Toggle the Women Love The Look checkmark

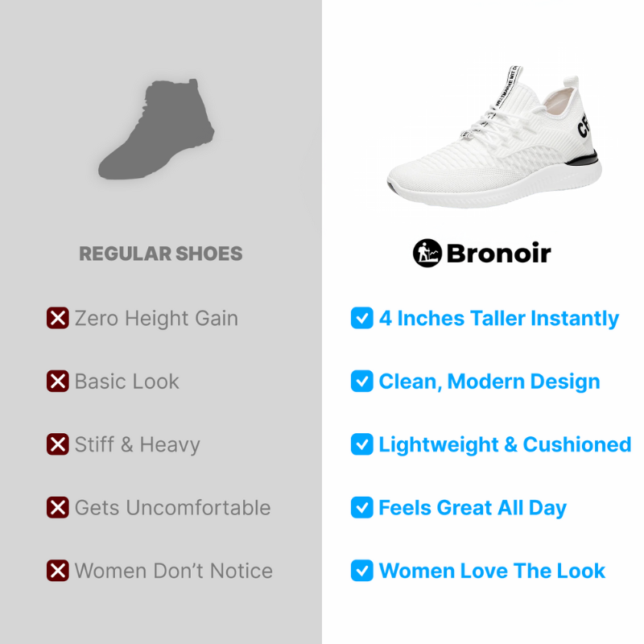[361, 571]
